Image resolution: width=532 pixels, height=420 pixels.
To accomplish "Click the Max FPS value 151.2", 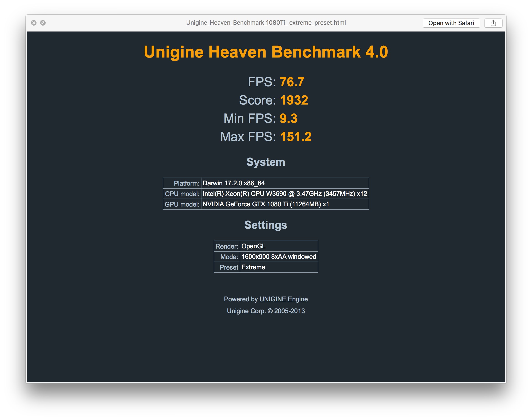I will coord(295,136).
